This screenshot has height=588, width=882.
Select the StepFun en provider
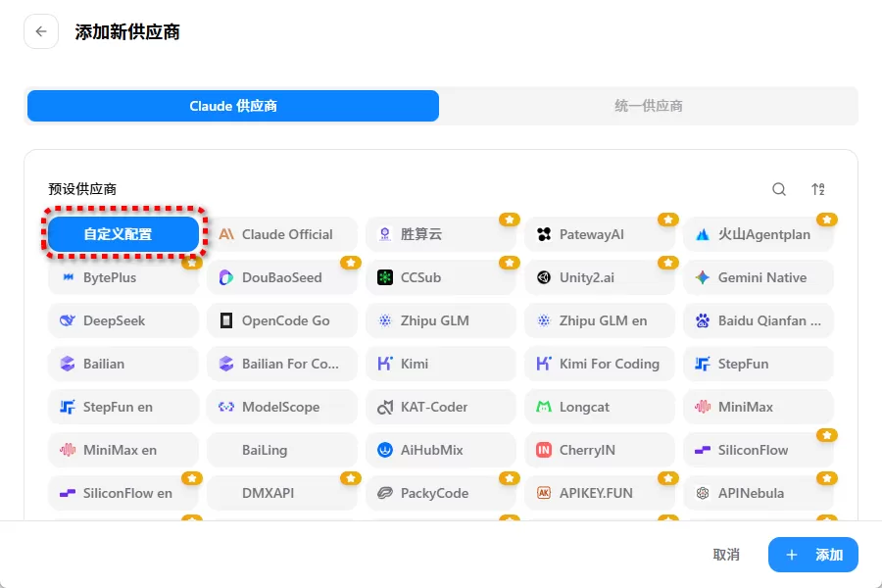(x=123, y=407)
